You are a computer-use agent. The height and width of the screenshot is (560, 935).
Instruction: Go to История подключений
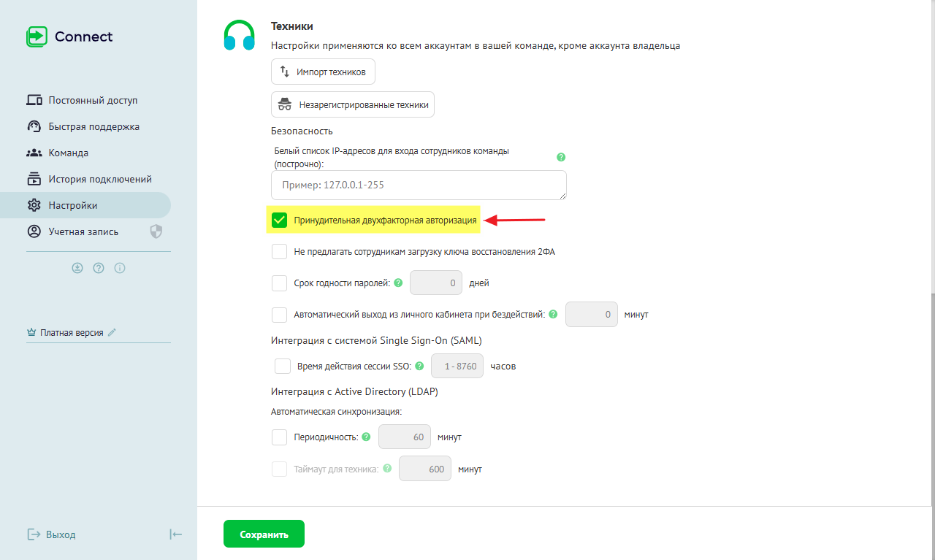point(100,179)
